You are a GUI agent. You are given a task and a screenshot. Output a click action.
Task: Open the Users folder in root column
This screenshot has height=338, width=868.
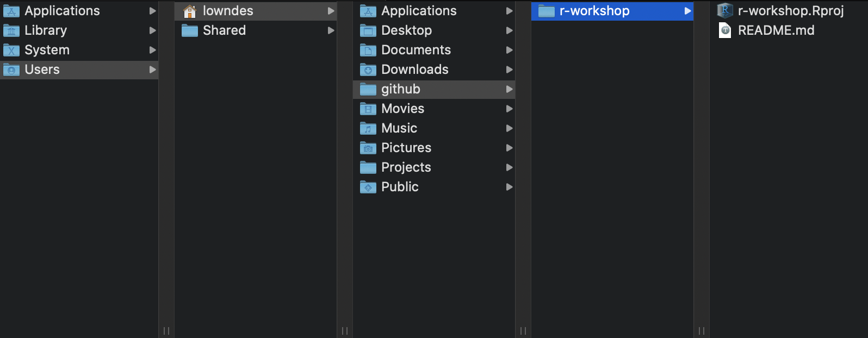pyautogui.click(x=79, y=70)
